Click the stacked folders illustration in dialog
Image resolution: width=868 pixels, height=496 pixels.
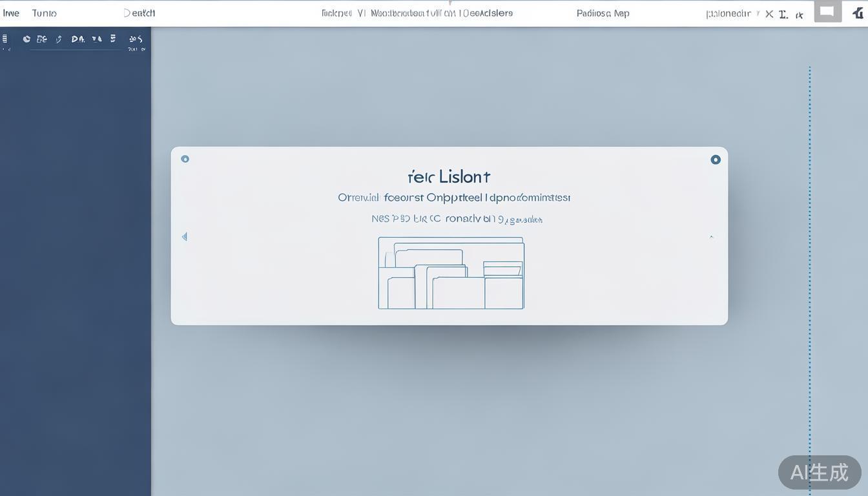pos(451,273)
